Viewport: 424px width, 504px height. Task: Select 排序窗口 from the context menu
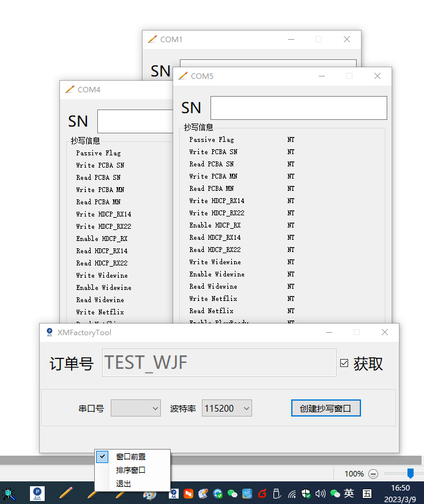pyautogui.click(x=130, y=470)
